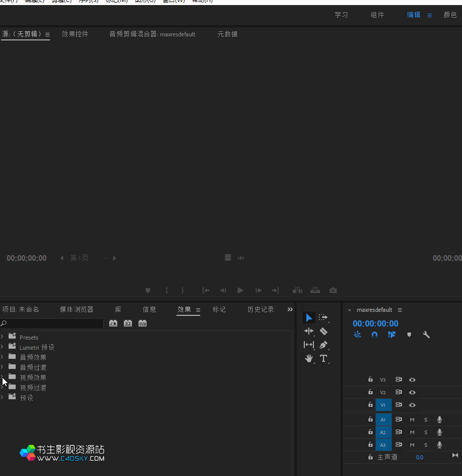This screenshot has width=462, height=476.
Task: Open the 效果 panel menu
Action: click(x=198, y=310)
